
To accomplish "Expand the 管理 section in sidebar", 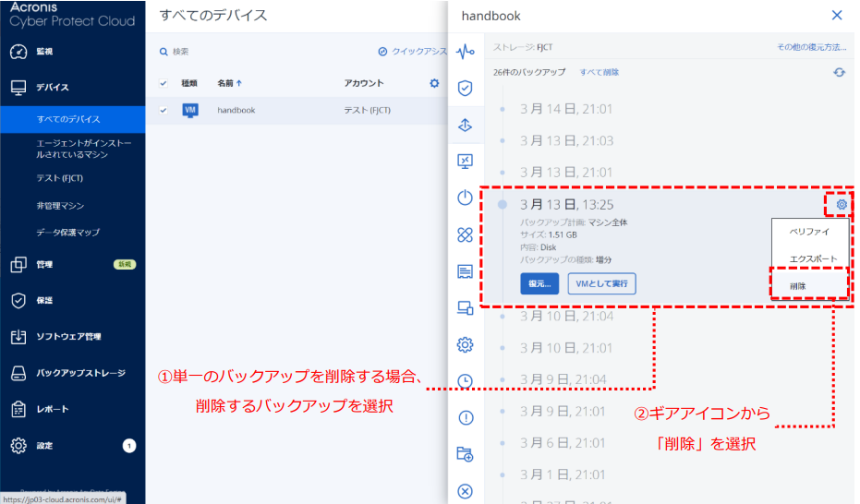I will pyautogui.click(x=44, y=265).
